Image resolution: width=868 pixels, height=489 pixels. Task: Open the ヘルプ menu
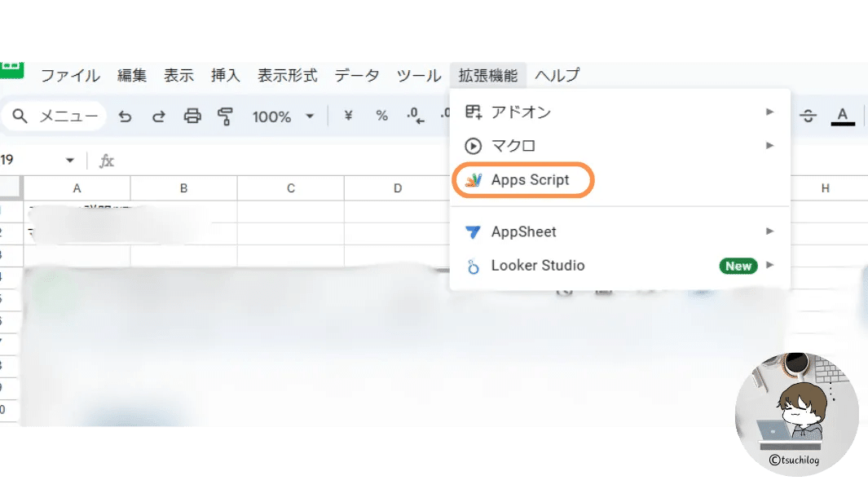point(557,75)
